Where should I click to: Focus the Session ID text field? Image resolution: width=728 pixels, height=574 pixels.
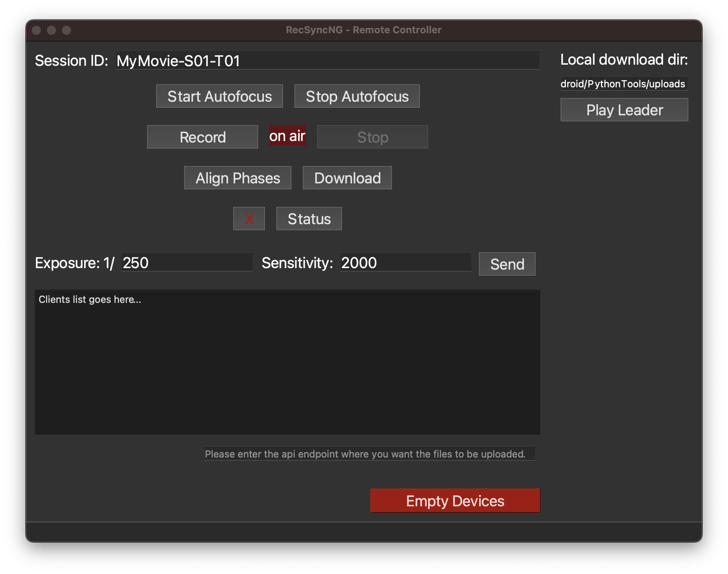(x=327, y=61)
